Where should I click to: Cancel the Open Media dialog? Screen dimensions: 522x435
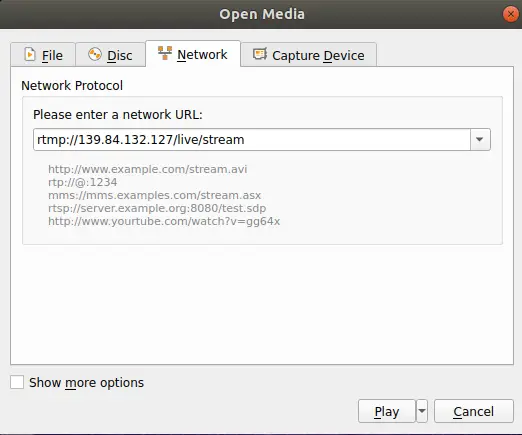tap(474, 411)
